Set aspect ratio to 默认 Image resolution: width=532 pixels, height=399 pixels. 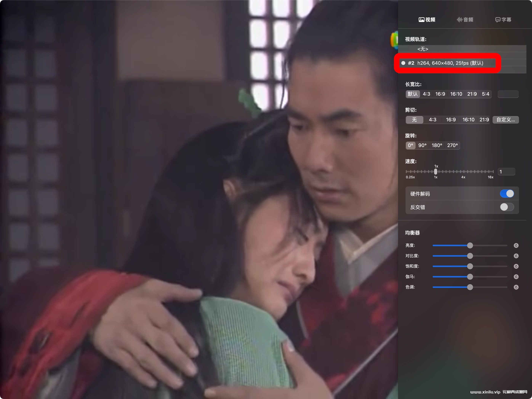(x=413, y=94)
